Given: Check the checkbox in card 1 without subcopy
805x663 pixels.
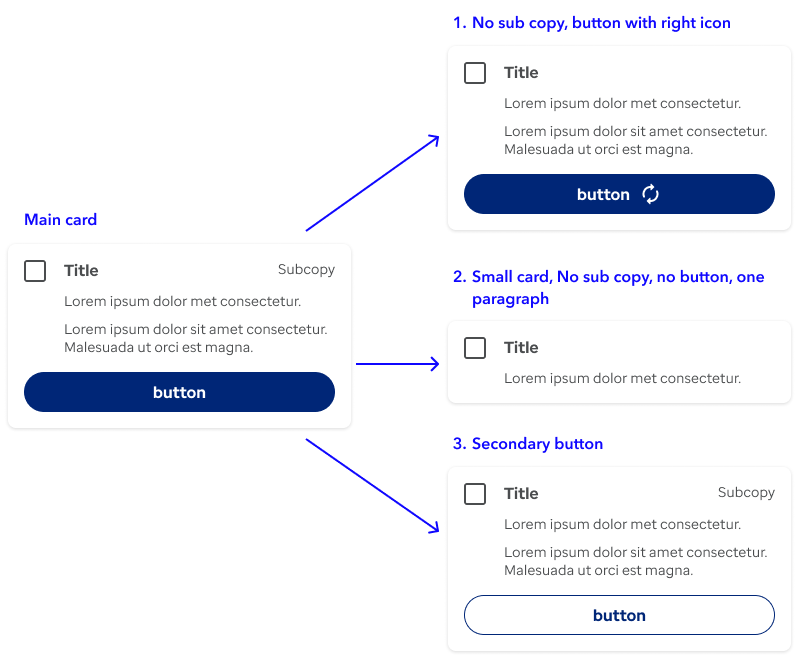Looking at the screenshot, I should click(x=475, y=73).
